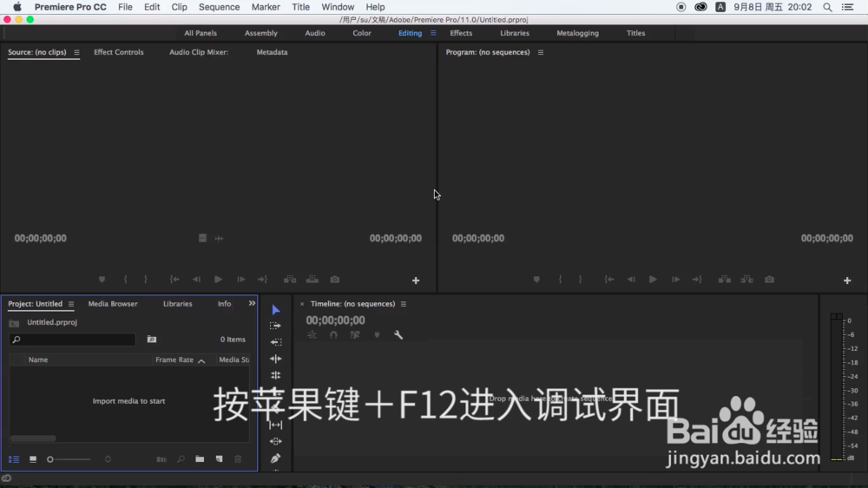Click Project panel search field
Viewport: 868px width, 488px height.
(x=73, y=340)
